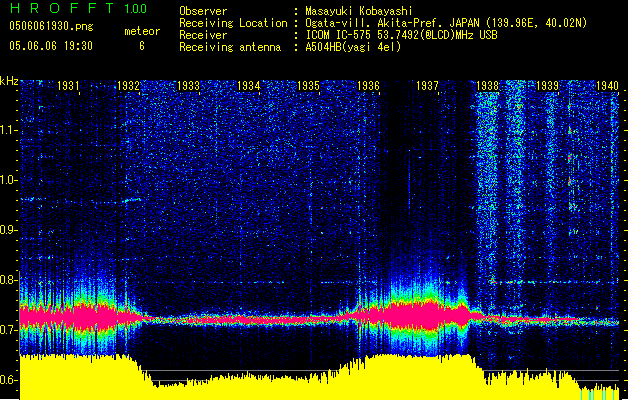629x400 pixels.
Task: Click the meteor count label
Action: 142,31
